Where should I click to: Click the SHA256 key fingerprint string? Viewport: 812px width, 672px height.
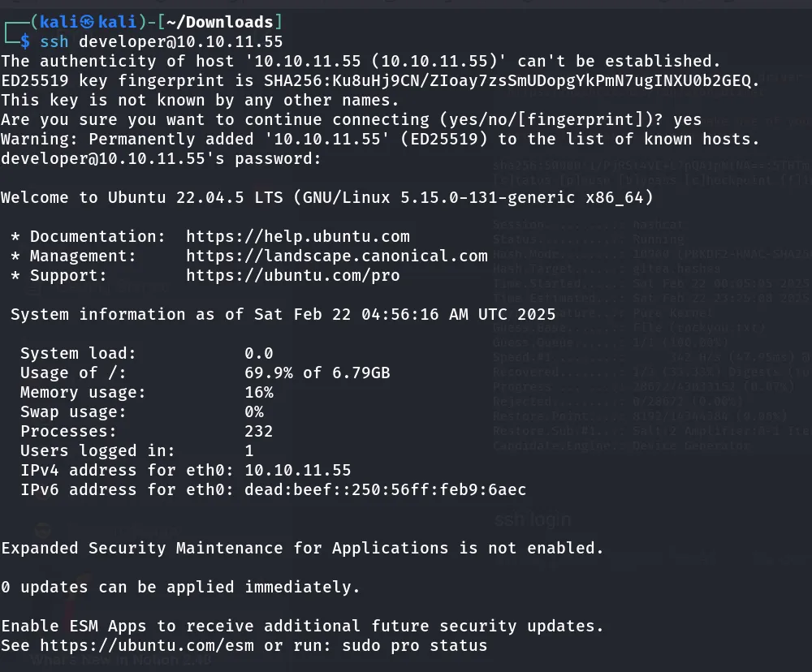point(507,81)
